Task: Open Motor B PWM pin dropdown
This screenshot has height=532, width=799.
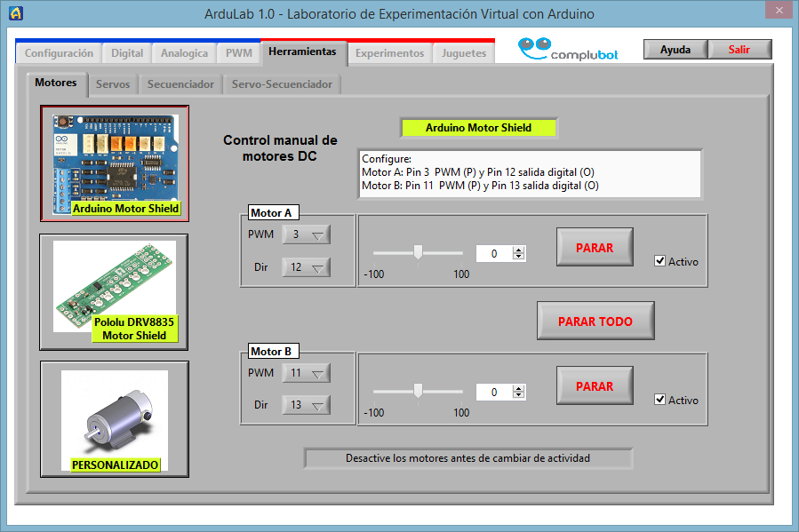Action: (306, 374)
